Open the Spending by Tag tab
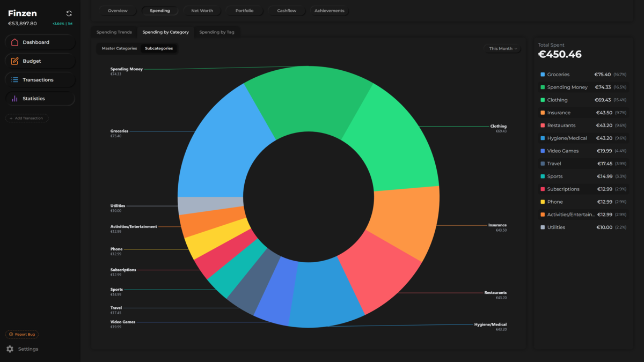Image resolution: width=644 pixels, height=362 pixels. (x=216, y=32)
